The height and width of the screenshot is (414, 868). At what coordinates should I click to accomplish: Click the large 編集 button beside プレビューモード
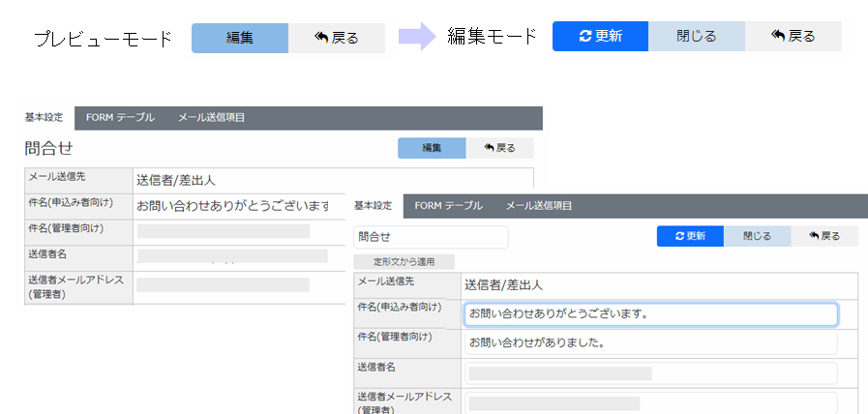240,38
